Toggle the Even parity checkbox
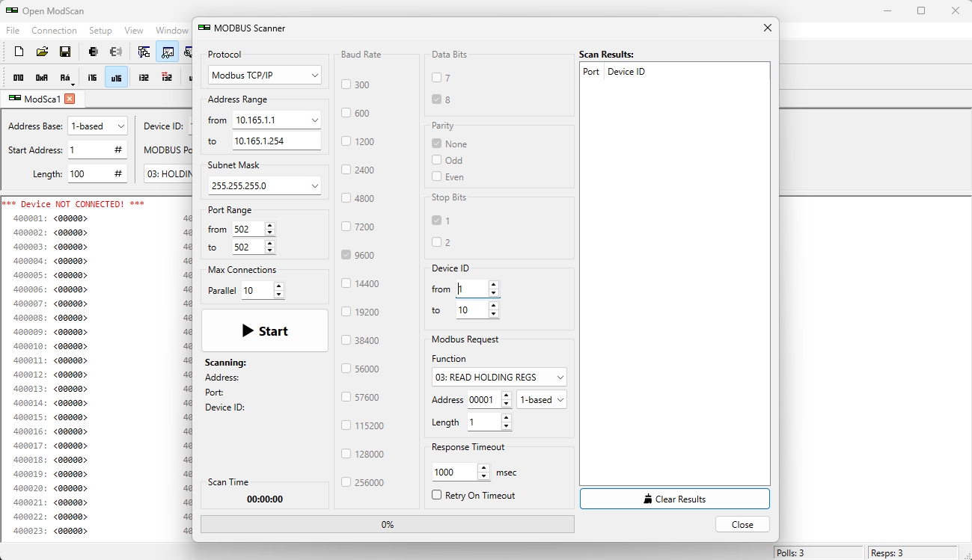 437,176
